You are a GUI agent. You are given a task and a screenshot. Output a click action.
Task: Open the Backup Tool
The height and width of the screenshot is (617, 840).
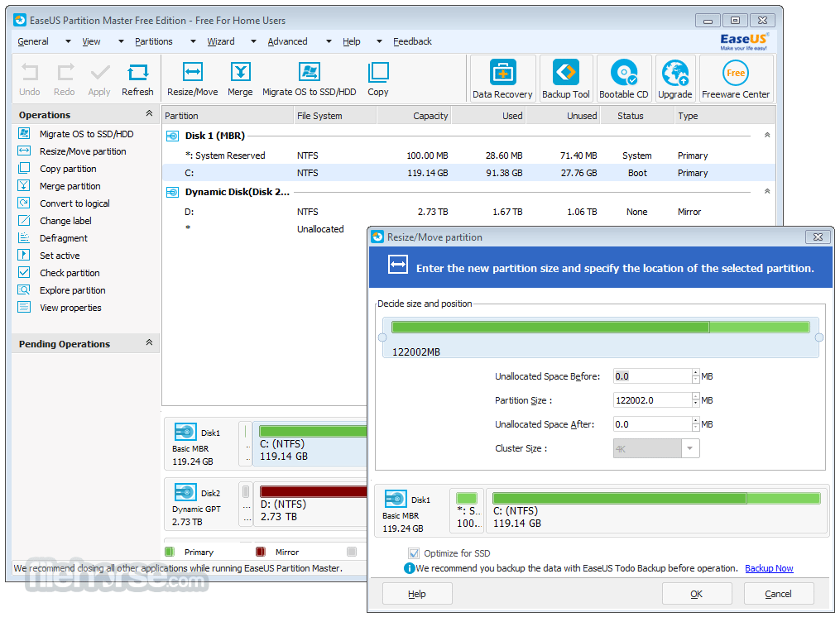tap(566, 79)
